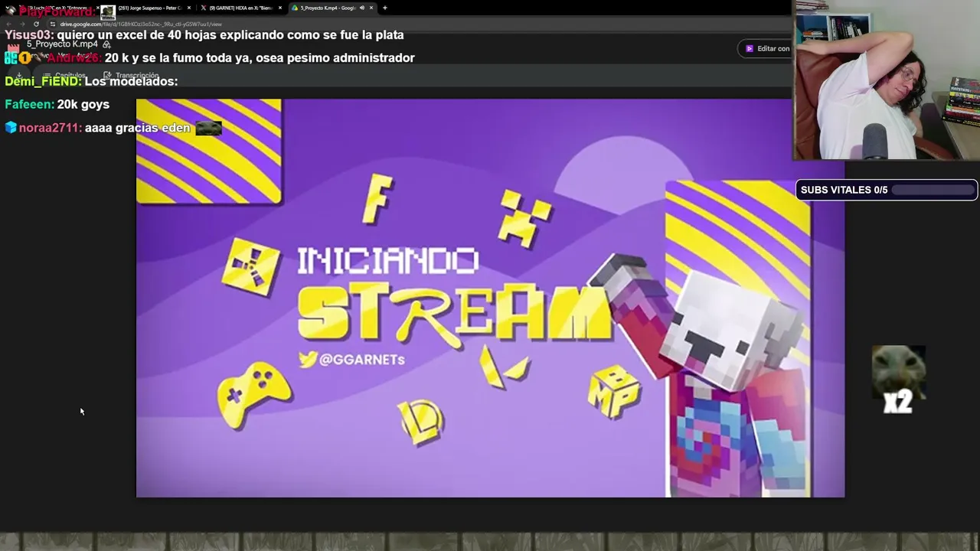Download the video file
The width and height of the screenshot is (980, 551).
[18, 76]
